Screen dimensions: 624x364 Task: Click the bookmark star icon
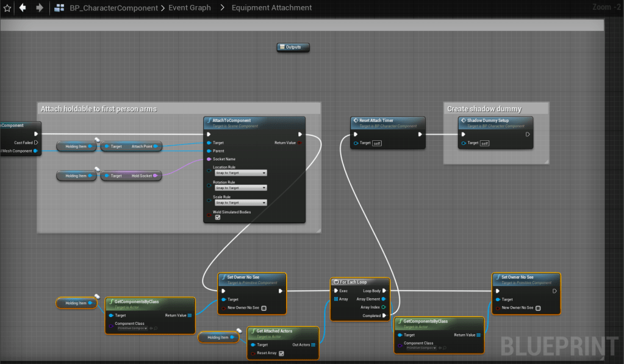pyautogui.click(x=7, y=8)
